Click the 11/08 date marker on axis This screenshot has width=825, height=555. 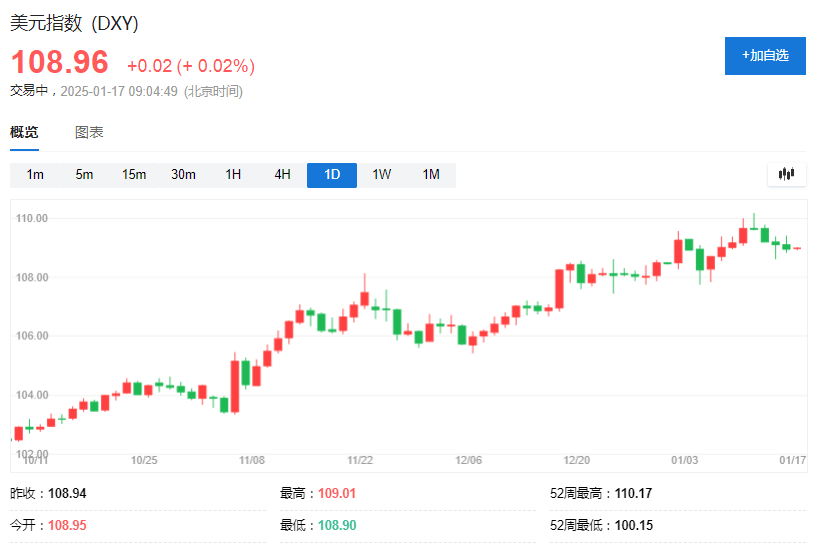(252, 460)
